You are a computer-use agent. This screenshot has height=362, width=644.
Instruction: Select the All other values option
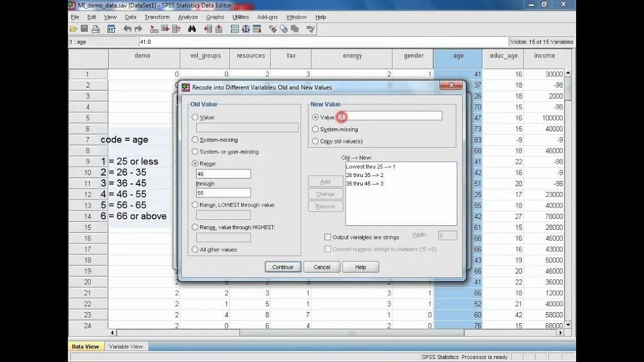point(195,249)
